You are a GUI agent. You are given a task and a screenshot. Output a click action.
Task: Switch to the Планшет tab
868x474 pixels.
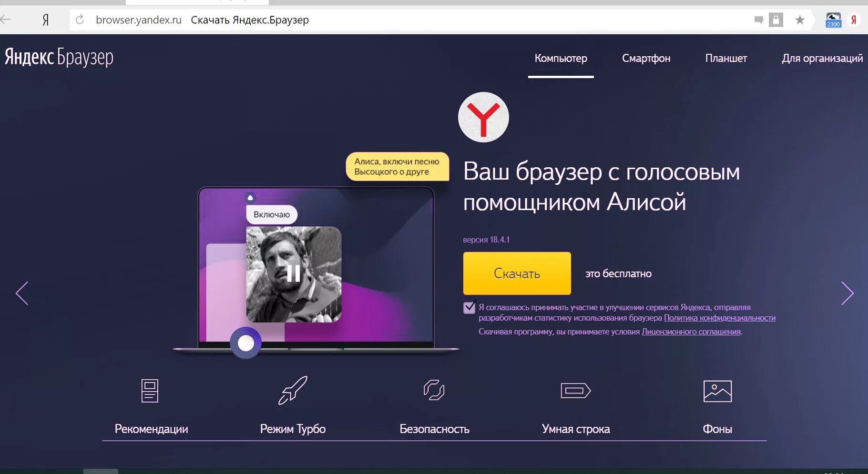(x=726, y=58)
